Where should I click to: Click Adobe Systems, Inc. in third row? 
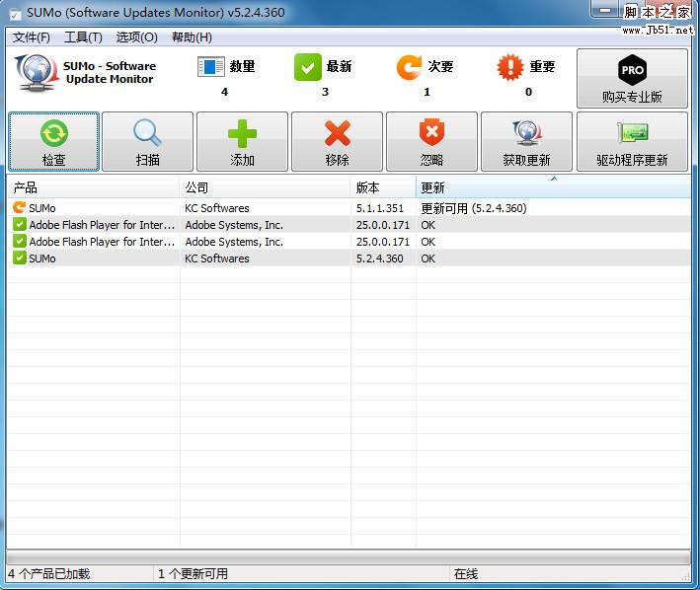click(x=234, y=242)
